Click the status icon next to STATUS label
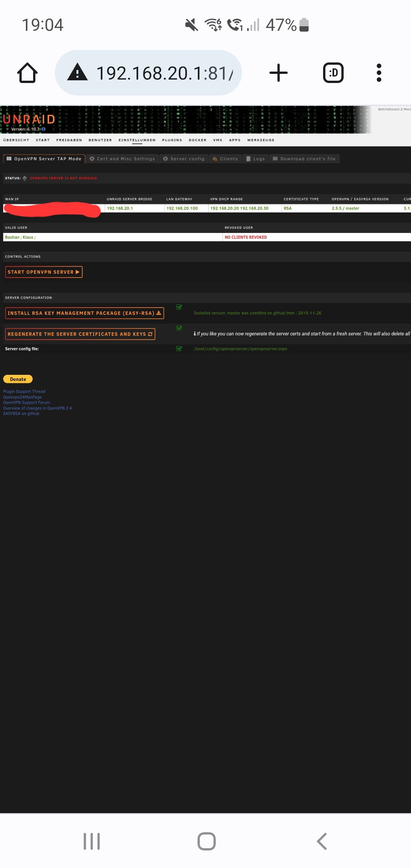The height and width of the screenshot is (868, 411). pyautogui.click(x=25, y=178)
